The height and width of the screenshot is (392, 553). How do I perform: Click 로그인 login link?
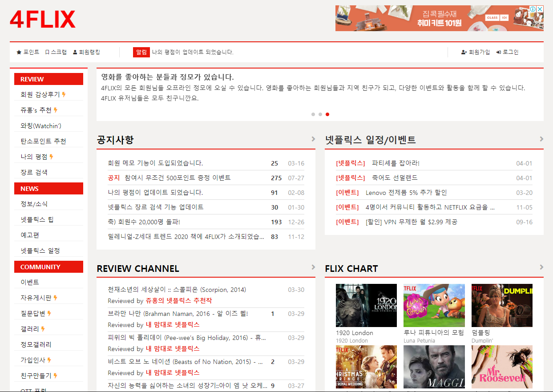(508, 52)
